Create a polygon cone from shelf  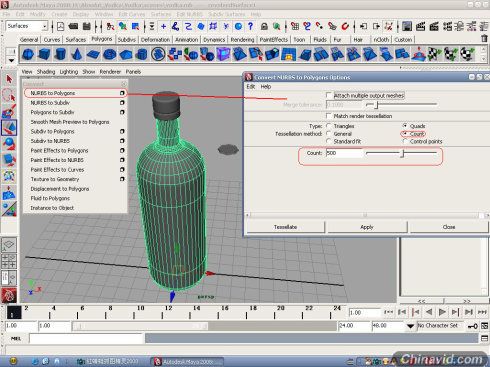pos(77,54)
